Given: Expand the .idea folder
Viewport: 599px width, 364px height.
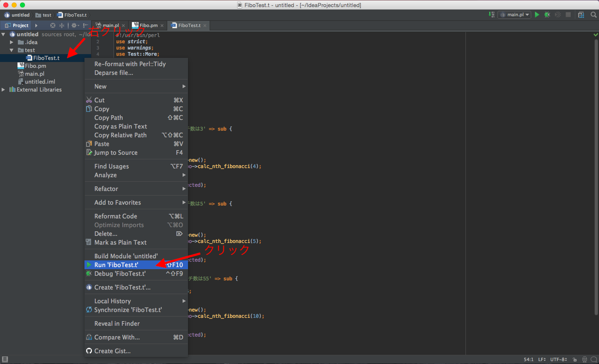Looking at the screenshot, I should click(x=12, y=42).
